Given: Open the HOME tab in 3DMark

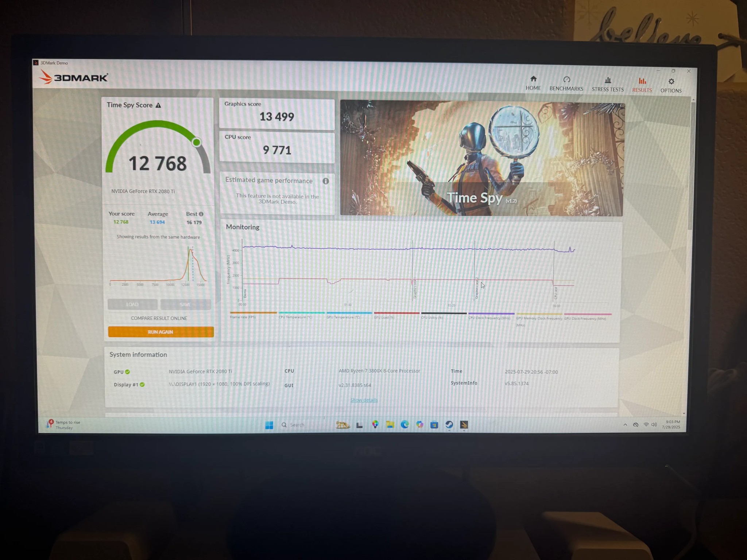Looking at the screenshot, I should click(533, 83).
